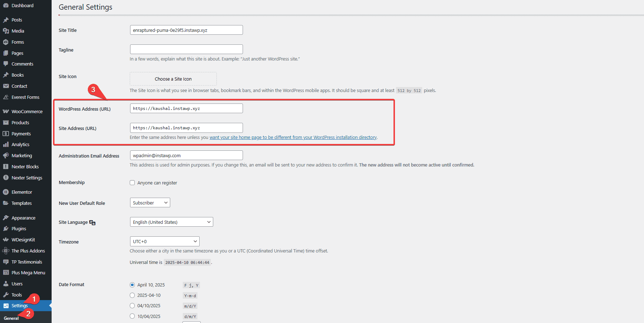Select General under the Settings menu

[11, 318]
